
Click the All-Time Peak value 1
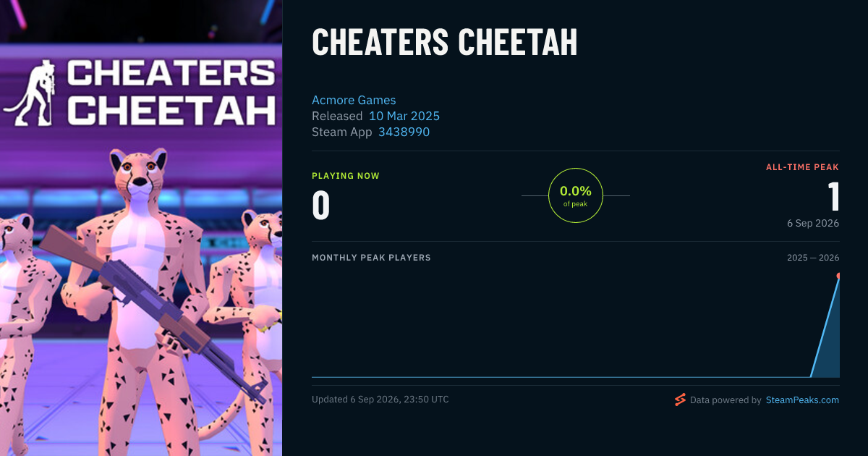coord(833,197)
